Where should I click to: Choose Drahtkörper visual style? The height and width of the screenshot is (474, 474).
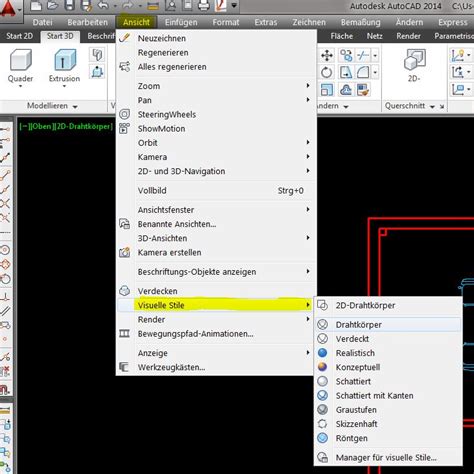tap(388, 324)
